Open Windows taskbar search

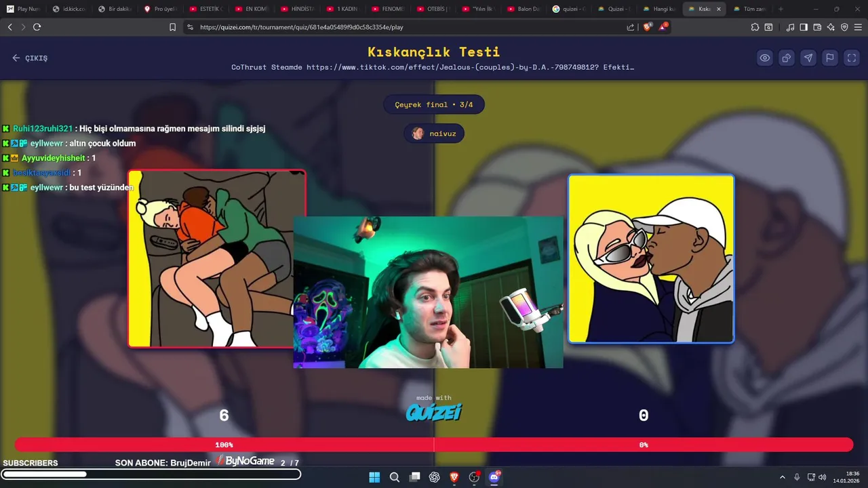[395, 477]
